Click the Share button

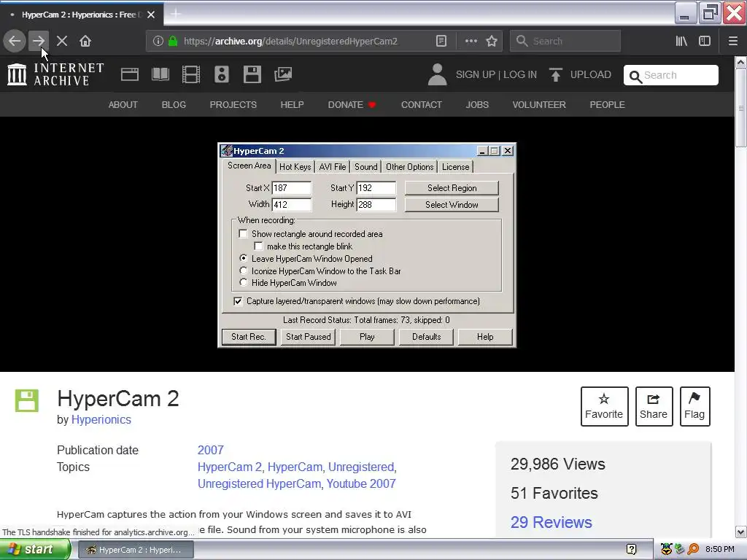tap(654, 406)
